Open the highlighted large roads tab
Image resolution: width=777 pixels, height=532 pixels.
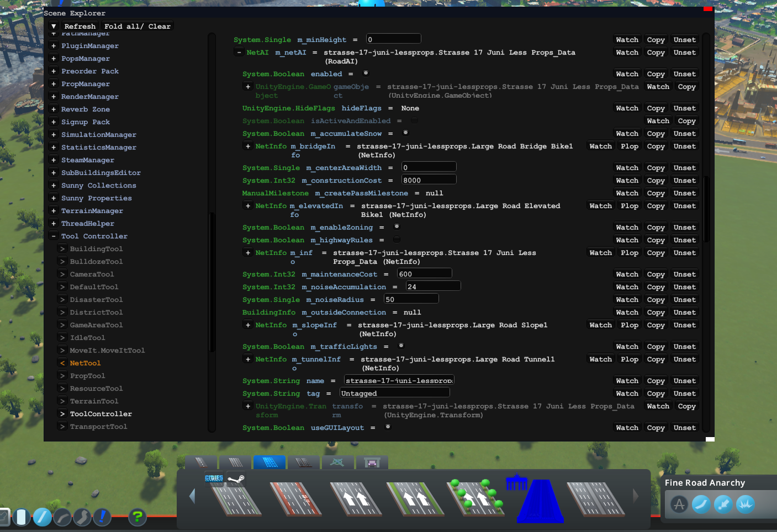pyautogui.click(x=269, y=462)
